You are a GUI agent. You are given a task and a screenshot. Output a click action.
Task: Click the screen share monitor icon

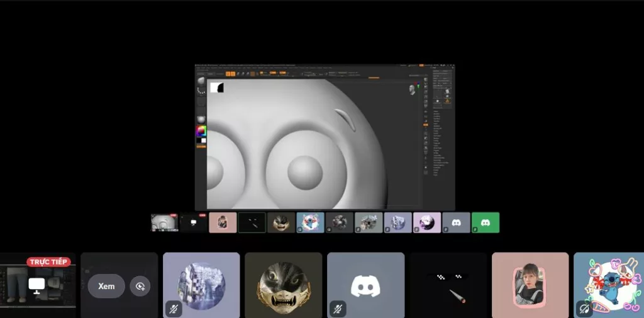[36, 285]
